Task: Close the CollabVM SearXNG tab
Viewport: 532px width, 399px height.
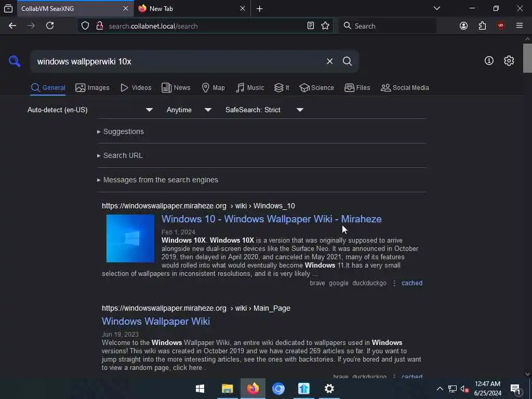Action: point(126,8)
